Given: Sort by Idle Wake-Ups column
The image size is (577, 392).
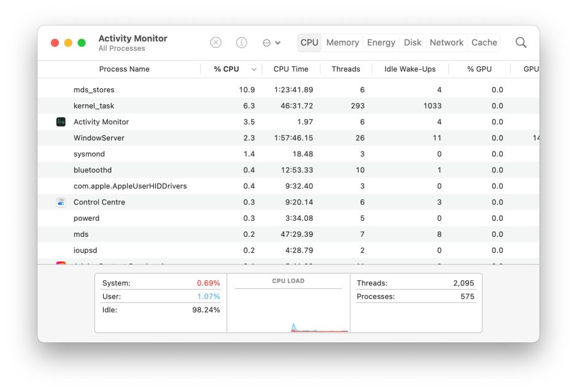Looking at the screenshot, I should point(410,69).
